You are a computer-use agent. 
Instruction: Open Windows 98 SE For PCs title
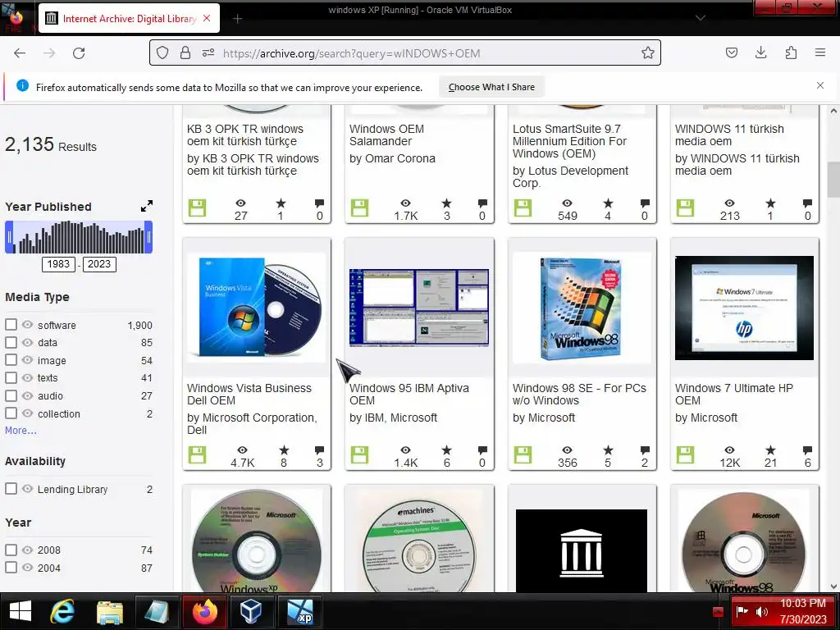click(x=579, y=395)
